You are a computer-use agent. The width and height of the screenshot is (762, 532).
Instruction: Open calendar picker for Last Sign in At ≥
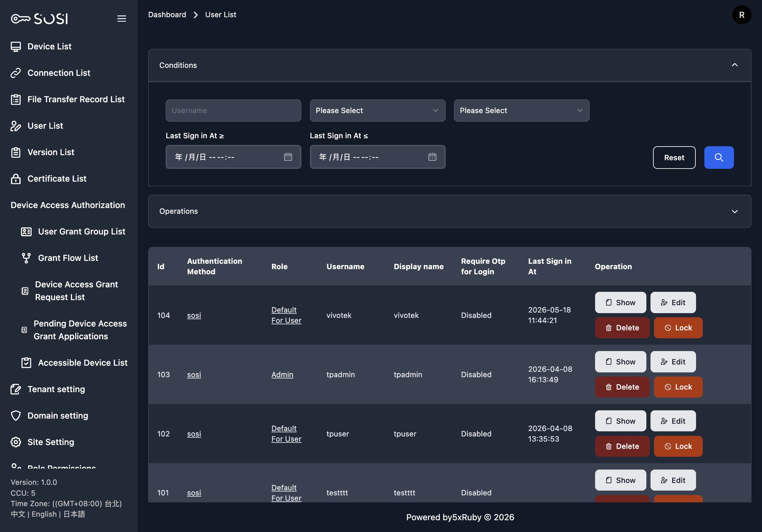coord(288,157)
